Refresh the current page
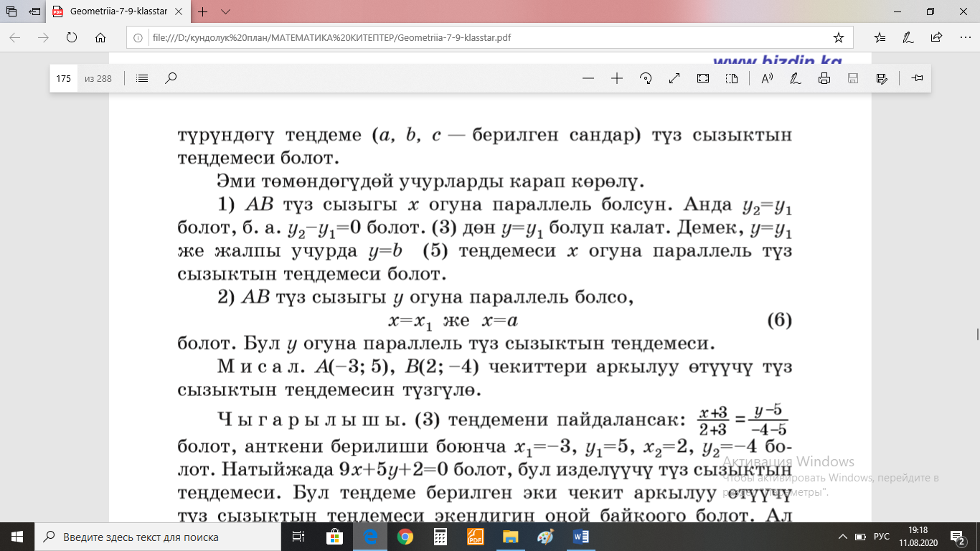 (71, 37)
